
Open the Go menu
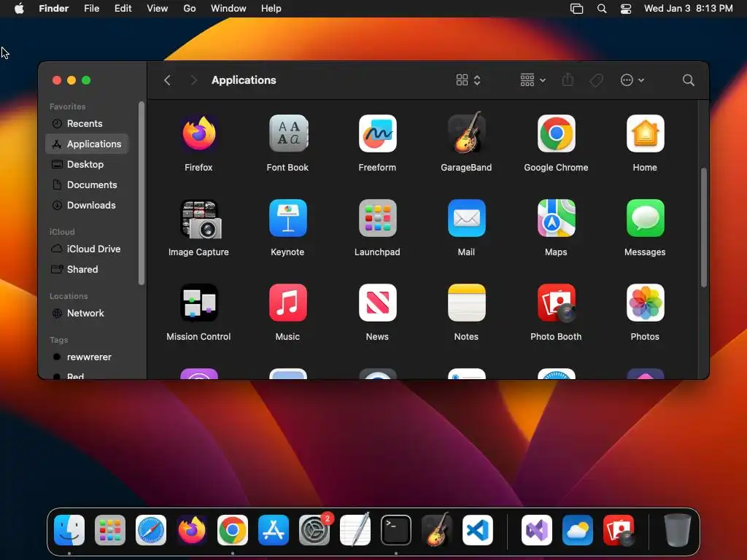click(190, 9)
